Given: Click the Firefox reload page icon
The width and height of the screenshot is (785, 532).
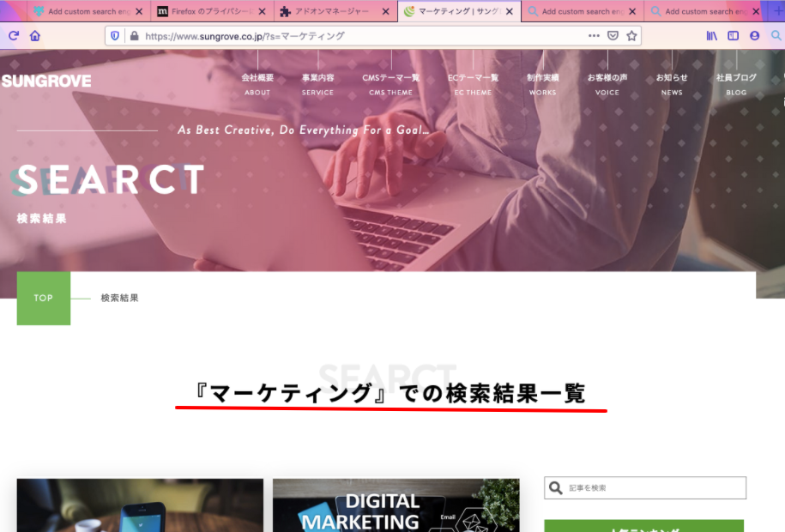Looking at the screenshot, I should click(14, 36).
